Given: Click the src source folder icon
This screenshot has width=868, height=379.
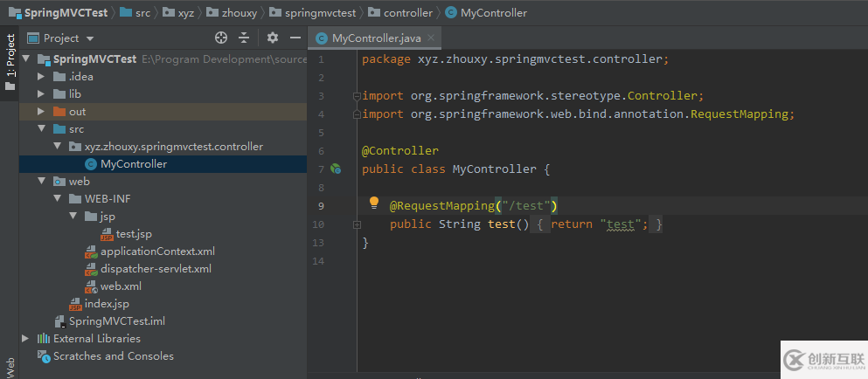Looking at the screenshot, I should click(x=59, y=129).
